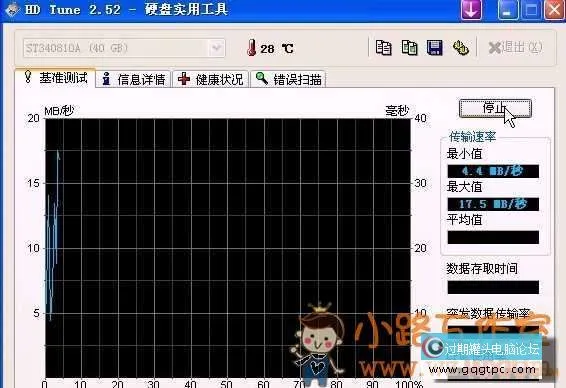Click the MB/秒 axis label
The height and width of the screenshot is (388, 566).
pos(59,110)
